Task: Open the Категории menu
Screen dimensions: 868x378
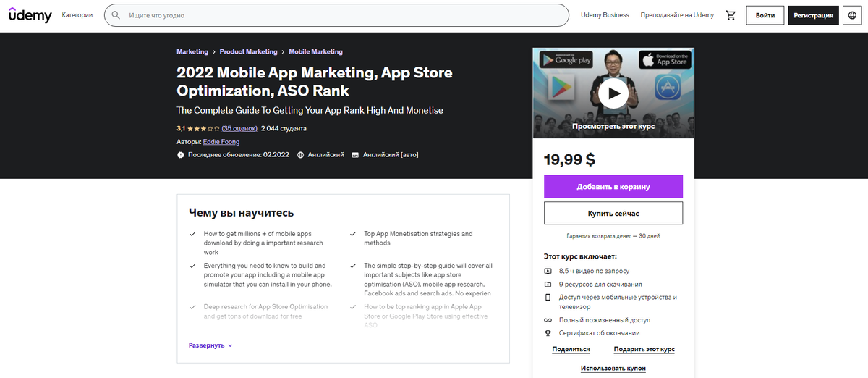Action: (77, 15)
